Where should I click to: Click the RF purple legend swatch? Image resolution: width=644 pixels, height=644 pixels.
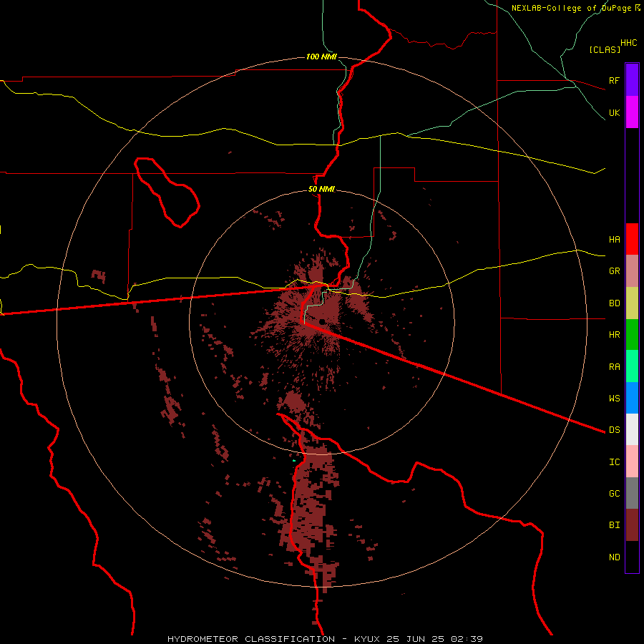click(632, 80)
